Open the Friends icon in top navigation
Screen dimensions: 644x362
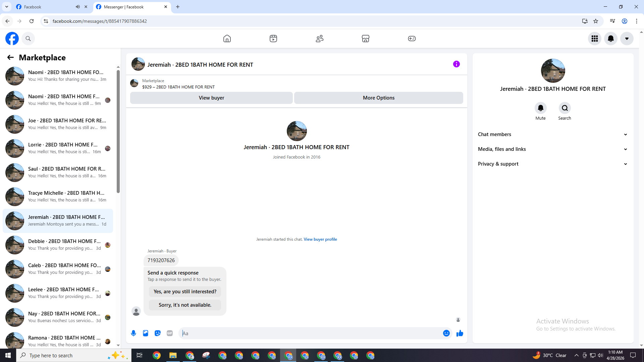point(320,39)
